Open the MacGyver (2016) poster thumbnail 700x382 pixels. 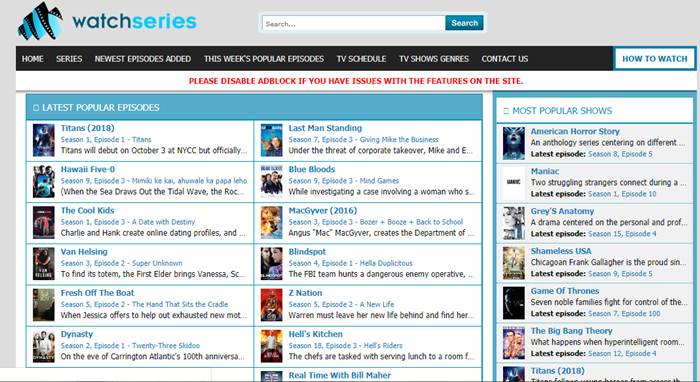(x=271, y=222)
